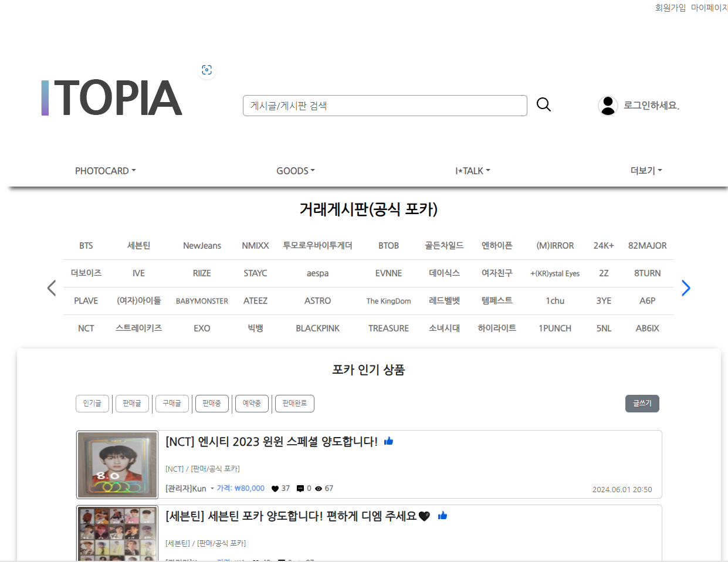The width and height of the screenshot is (728, 562).
Task: Click the ITOPIA logo
Action: [x=111, y=98]
